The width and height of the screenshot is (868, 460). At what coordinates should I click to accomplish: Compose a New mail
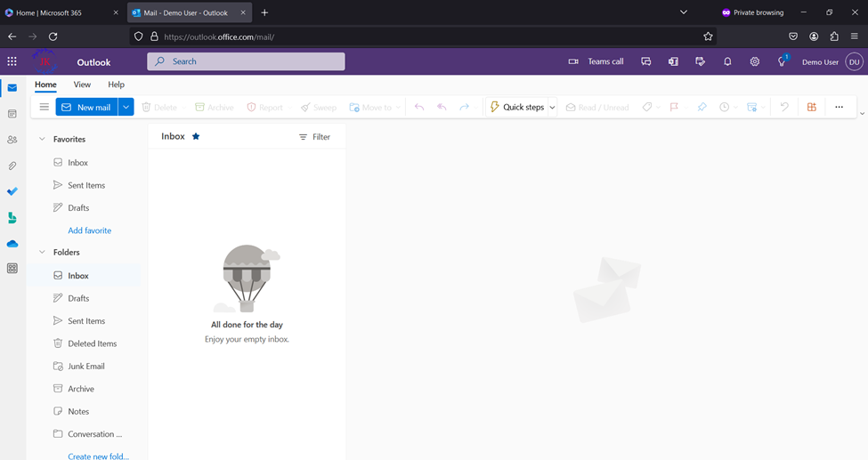[x=86, y=107]
